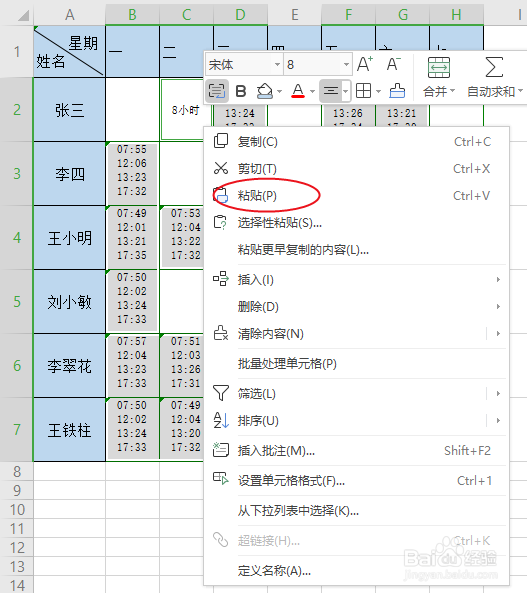Select the 王铁柱 name cell
Viewport: 527px width, 593px height.
tap(70, 430)
